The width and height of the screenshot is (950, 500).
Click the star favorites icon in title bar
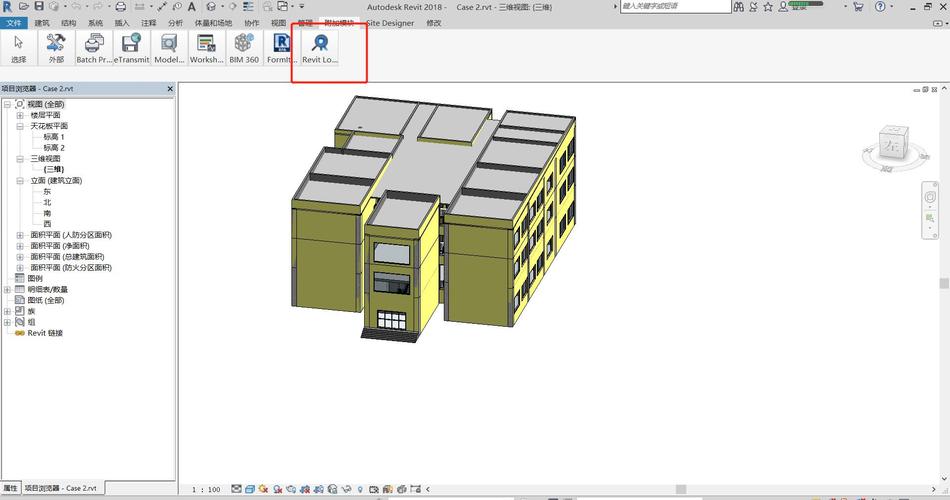pos(768,7)
